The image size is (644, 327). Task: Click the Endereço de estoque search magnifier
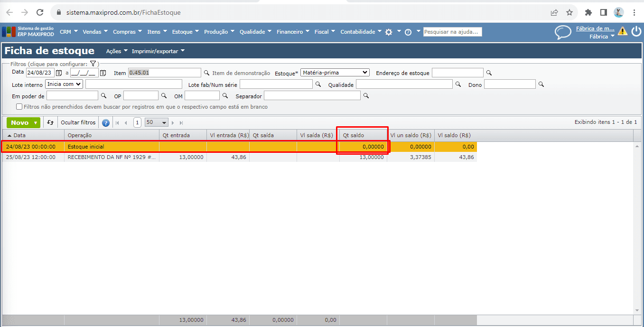(489, 73)
